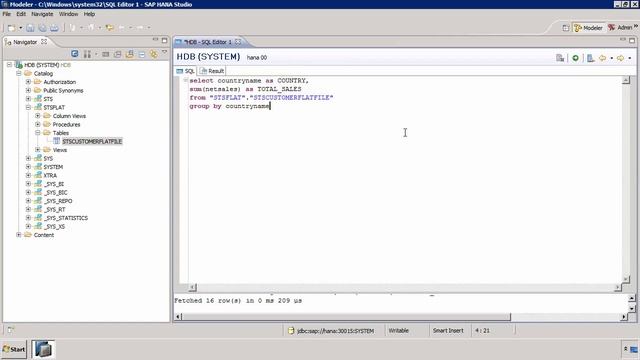This screenshot has width=640, height=360.
Task: Click the blue Refresh icon in Navigator toolbar
Action: pos(75,54)
